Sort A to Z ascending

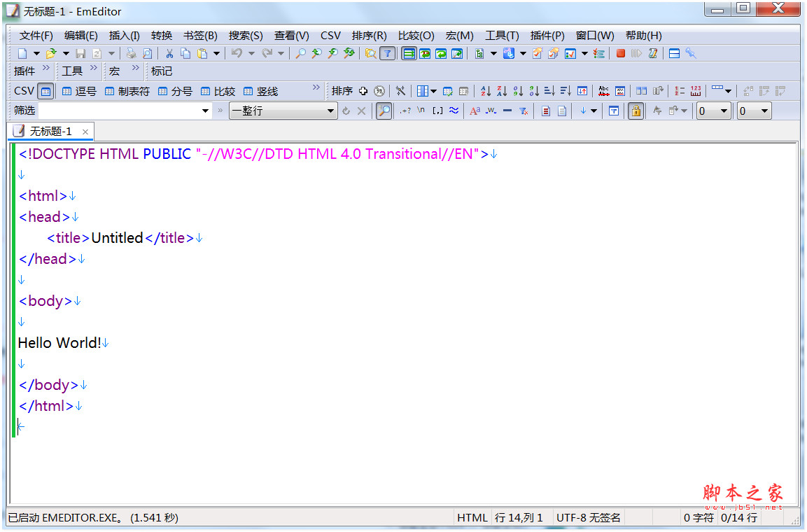click(486, 91)
